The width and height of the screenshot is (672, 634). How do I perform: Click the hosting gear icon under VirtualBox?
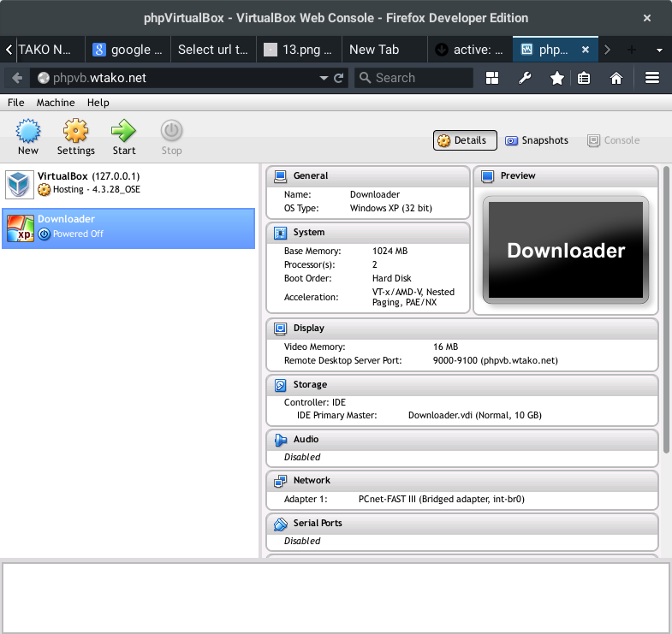pyautogui.click(x=44, y=189)
